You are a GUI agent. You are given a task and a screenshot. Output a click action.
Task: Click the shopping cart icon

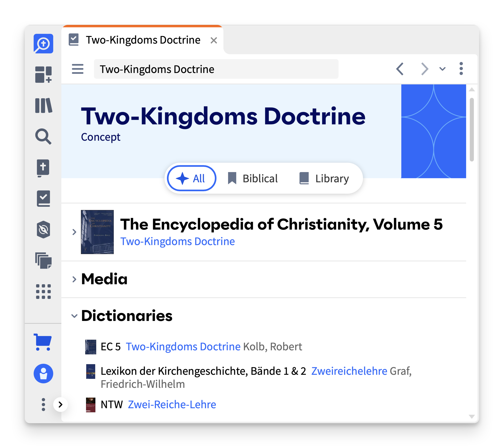coord(43,342)
